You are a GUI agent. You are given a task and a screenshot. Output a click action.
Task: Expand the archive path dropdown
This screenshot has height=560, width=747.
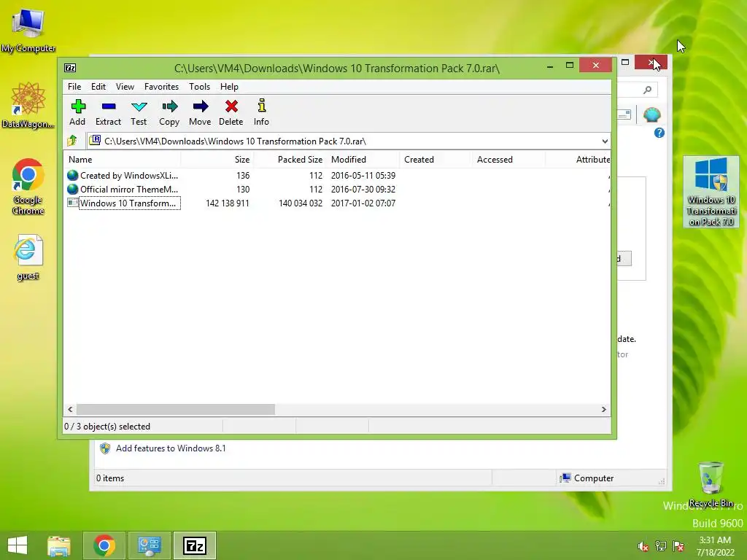pyautogui.click(x=605, y=141)
